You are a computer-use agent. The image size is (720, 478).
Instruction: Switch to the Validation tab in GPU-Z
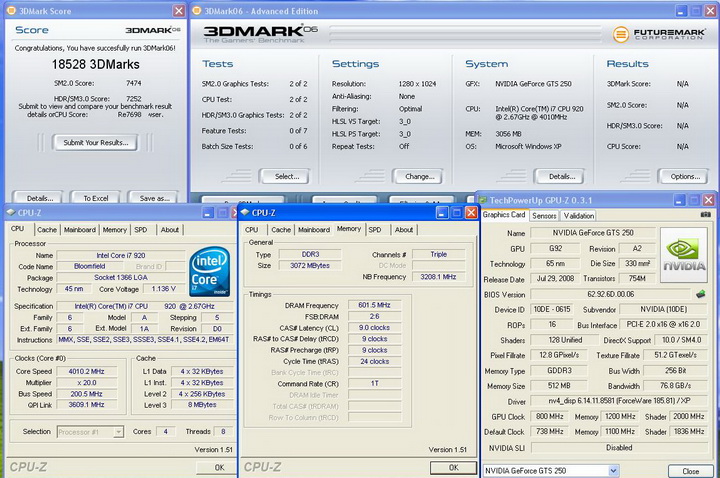click(579, 216)
